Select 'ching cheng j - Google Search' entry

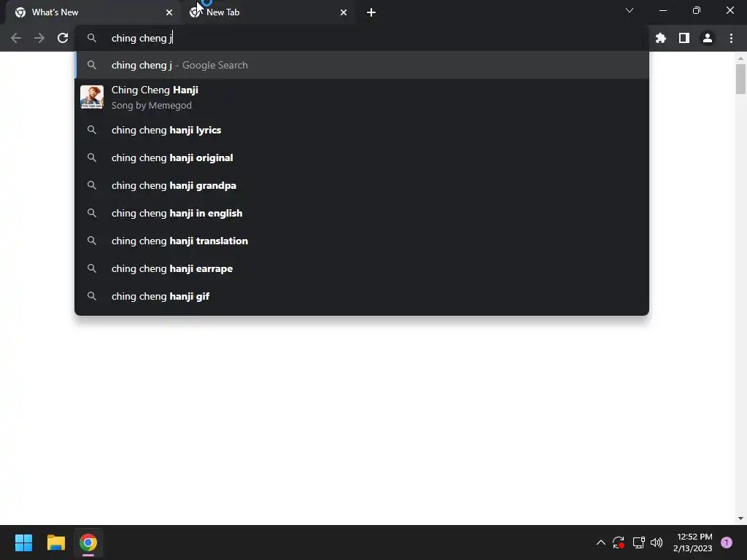click(x=362, y=65)
